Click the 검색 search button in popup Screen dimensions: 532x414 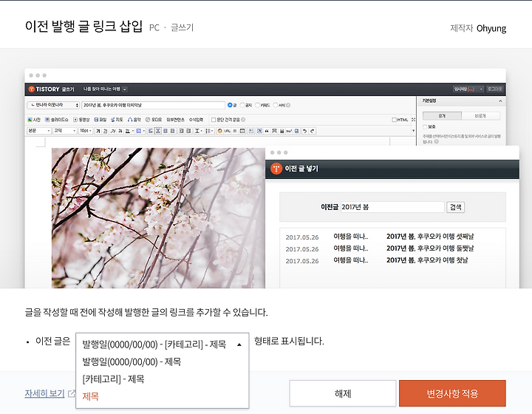(x=456, y=207)
